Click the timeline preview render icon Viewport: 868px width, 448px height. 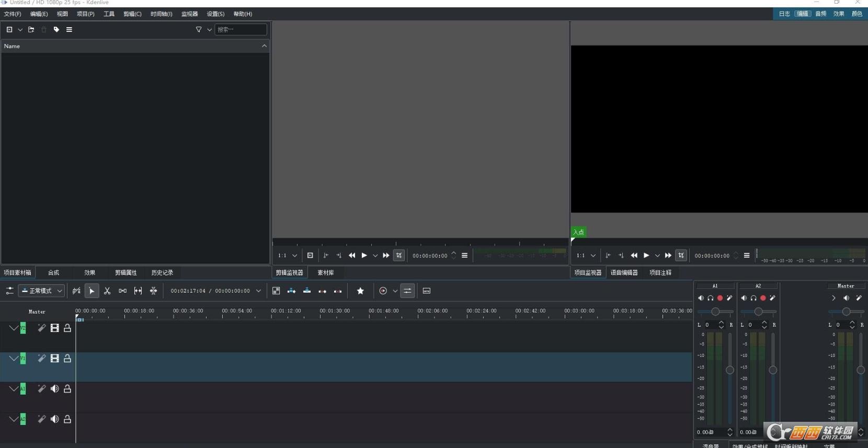click(x=383, y=291)
